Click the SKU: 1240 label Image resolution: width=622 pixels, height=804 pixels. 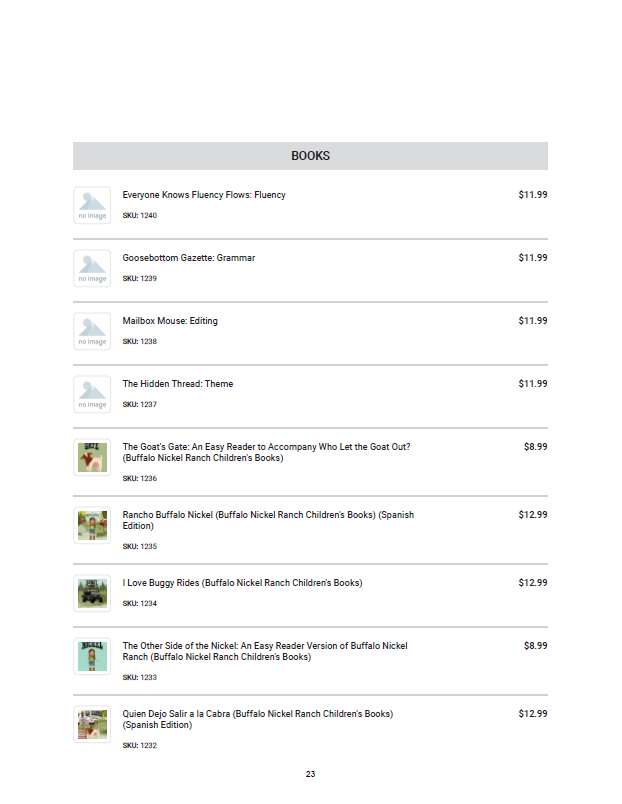[x=140, y=216]
